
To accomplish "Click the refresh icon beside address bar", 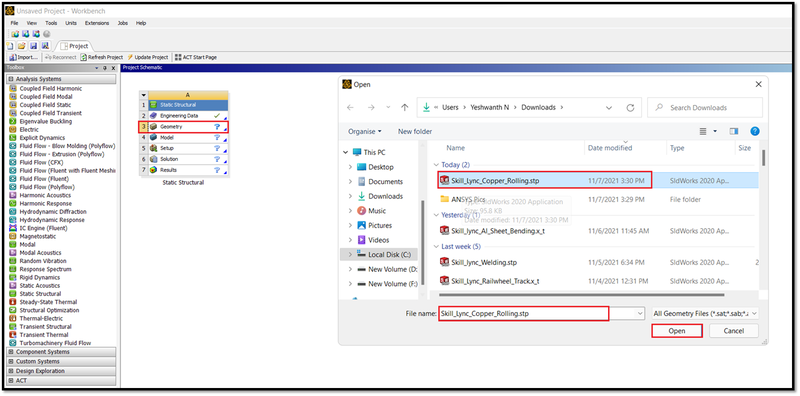I will tap(630, 108).
